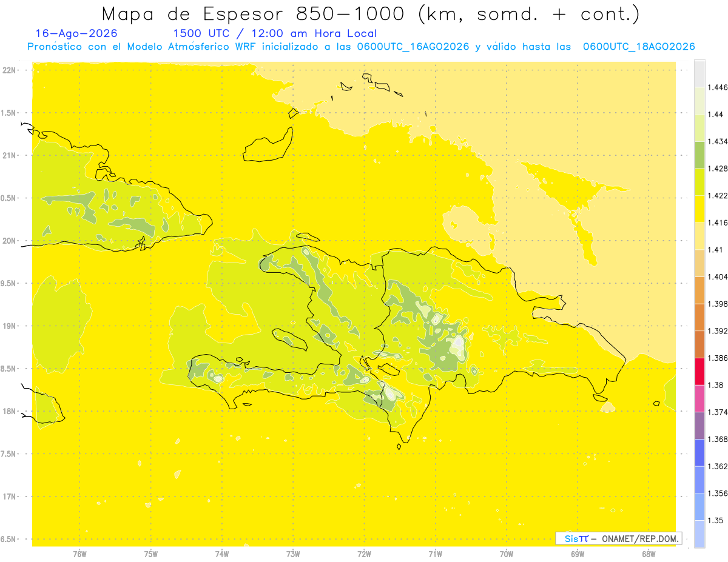Click the "68W" longitude label
Viewport: 728px width, 562px height.
pos(649,554)
